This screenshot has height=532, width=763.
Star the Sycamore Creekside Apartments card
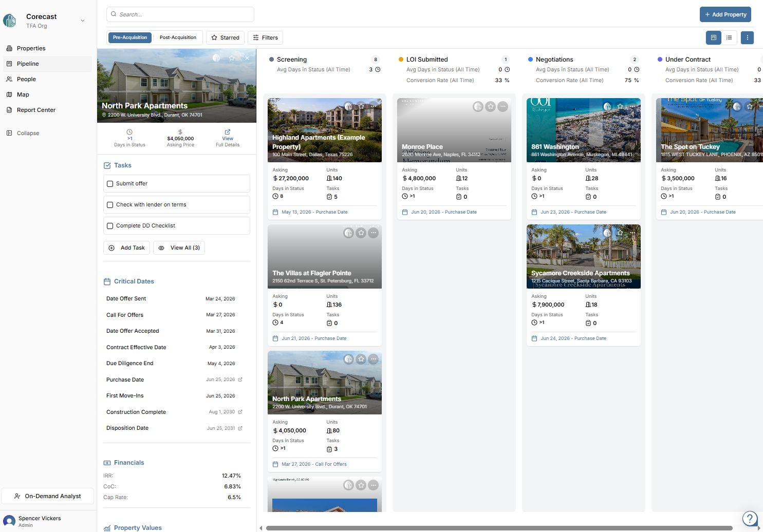620,233
